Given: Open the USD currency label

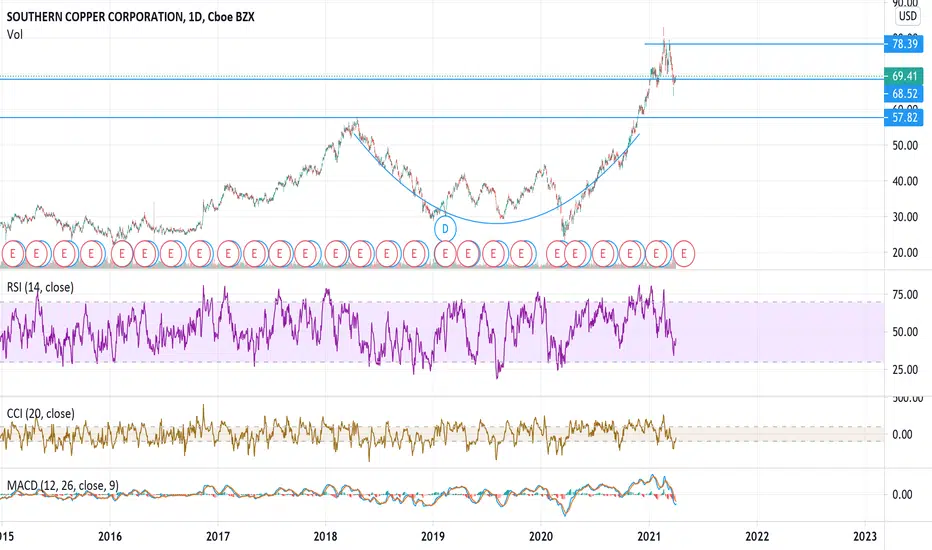Looking at the screenshot, I should point(908,16).
